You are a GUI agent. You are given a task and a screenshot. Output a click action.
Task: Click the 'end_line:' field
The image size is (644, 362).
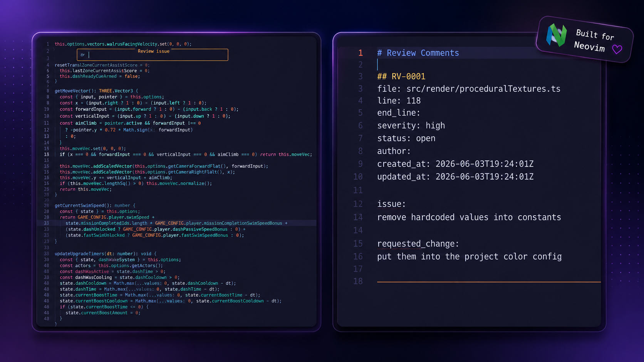point(399,113)
